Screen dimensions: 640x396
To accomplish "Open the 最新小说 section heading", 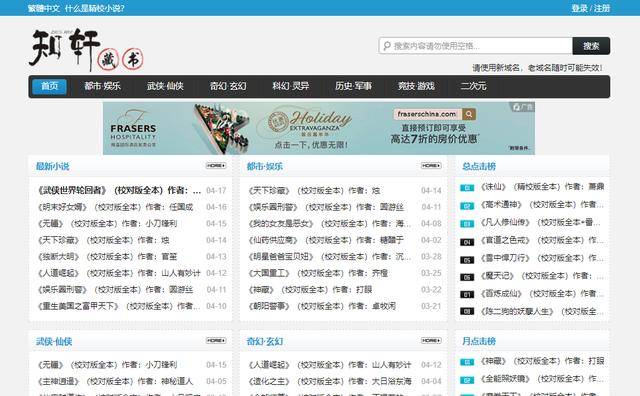I will [53, 166].
